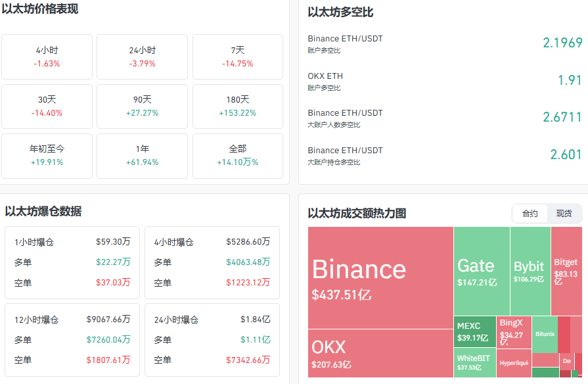588x384 pixels.
Task: Click 12小时爆仓 total $9067.66万
Action: (x=108, y=320)
